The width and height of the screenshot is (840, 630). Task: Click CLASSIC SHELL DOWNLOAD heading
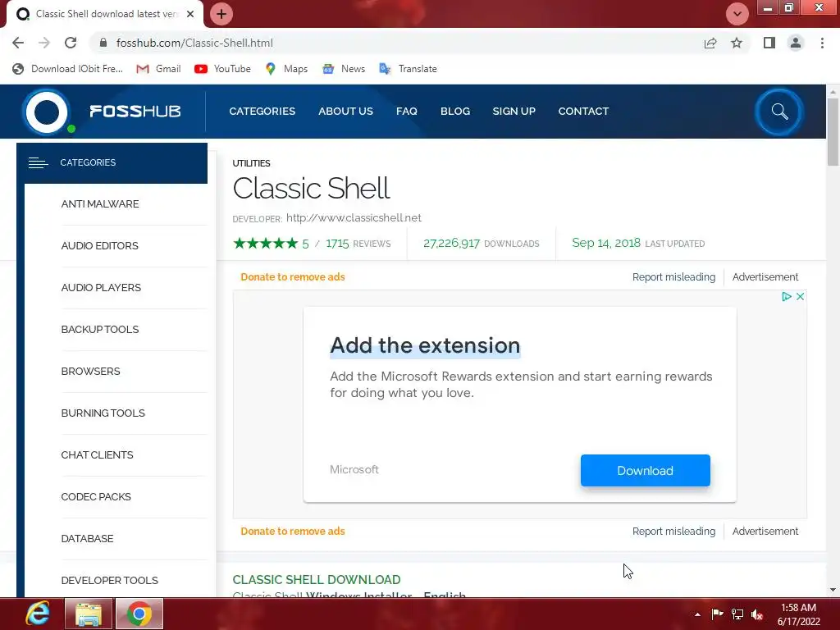click(x=317, y=580)
